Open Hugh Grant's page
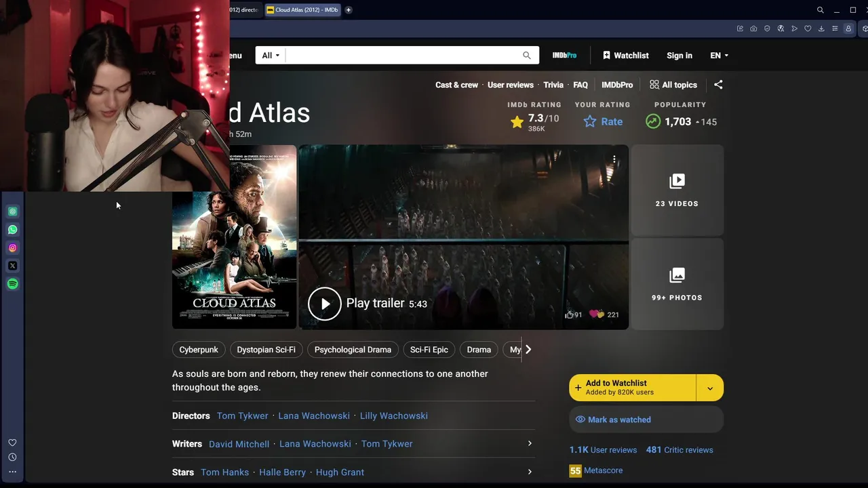Viewport: 868px width, 488px height. [340, 472]
